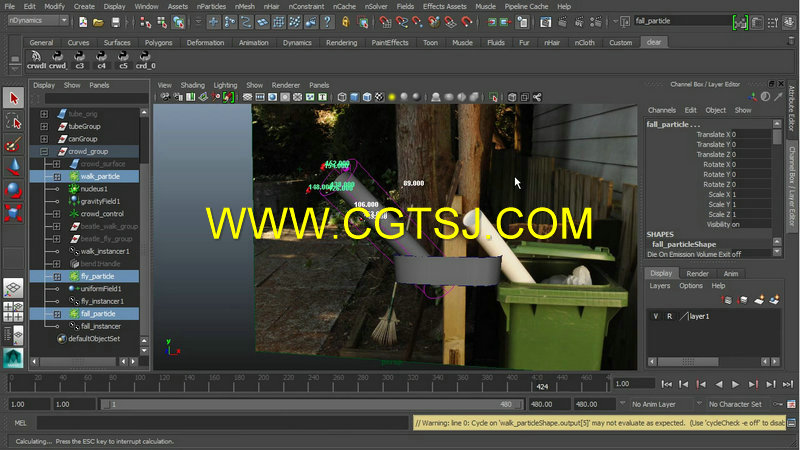Click the crd_0 shelf button
This screenshot has width=800, height=450.
coord(145,60)
